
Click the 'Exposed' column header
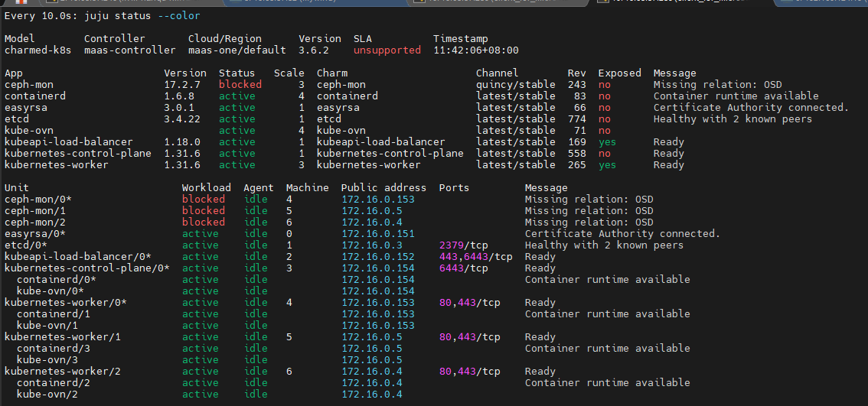pyautogui.click(x=619, y=73)
